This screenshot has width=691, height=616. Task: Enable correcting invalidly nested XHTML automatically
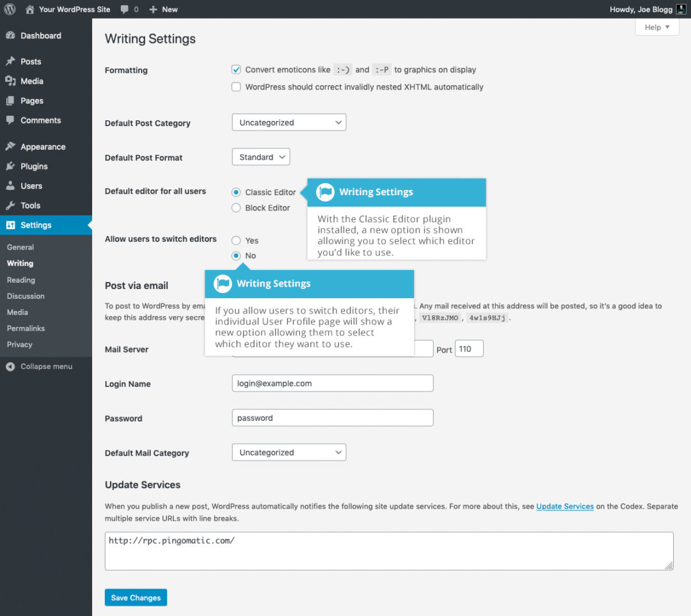click(x=237, y=86)
